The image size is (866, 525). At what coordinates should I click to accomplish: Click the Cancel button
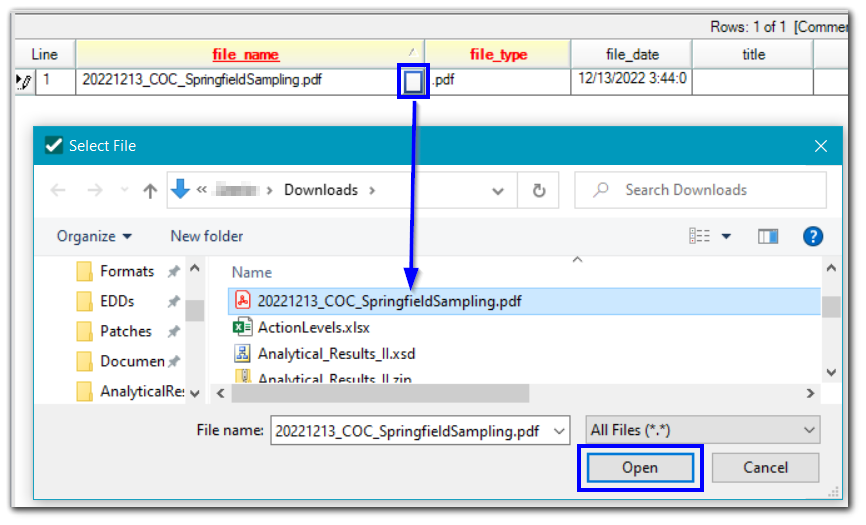point(765,467)
